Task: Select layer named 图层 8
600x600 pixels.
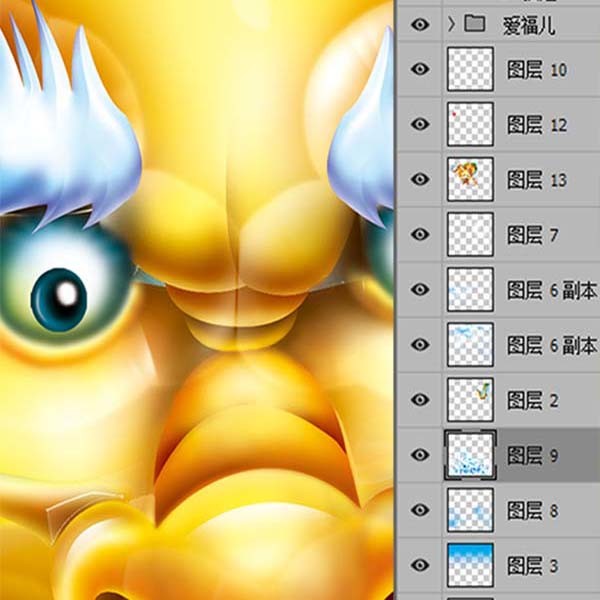Action: click(x=533, y=511)
